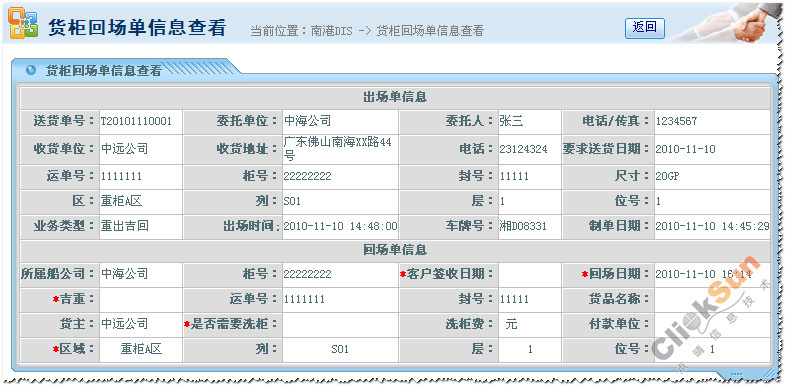The width and height of the screenshot is (792, 392).
Task: Click the 返回 back button
Action: coord(645,28)
